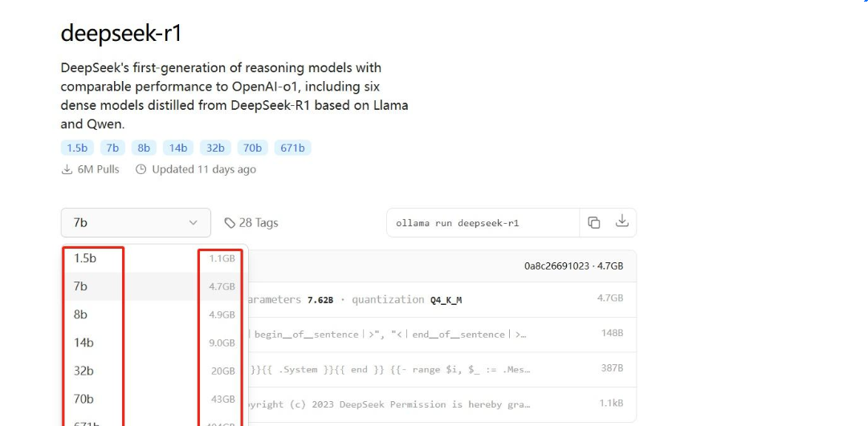Choose the 14b model option
868x426 pixels.
point(154,343)
